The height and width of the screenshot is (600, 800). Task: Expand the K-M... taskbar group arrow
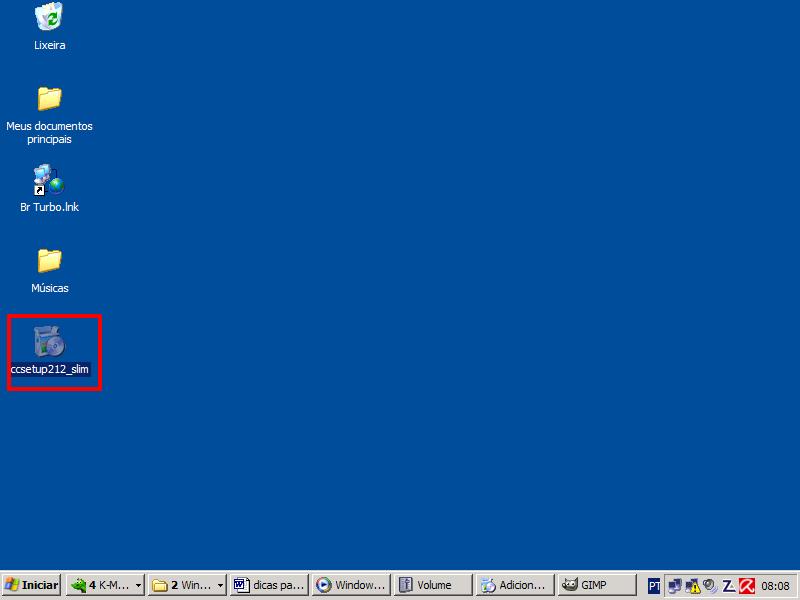click(138, 585)
